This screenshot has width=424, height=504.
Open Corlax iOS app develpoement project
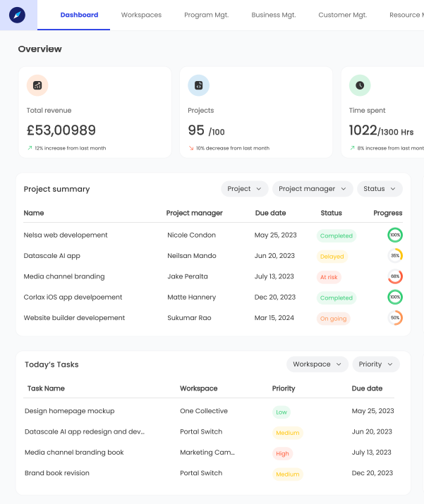point(73,297)
